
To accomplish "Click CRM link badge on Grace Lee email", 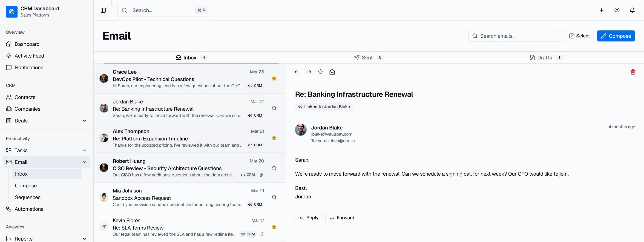I will (x=255, y=86).
